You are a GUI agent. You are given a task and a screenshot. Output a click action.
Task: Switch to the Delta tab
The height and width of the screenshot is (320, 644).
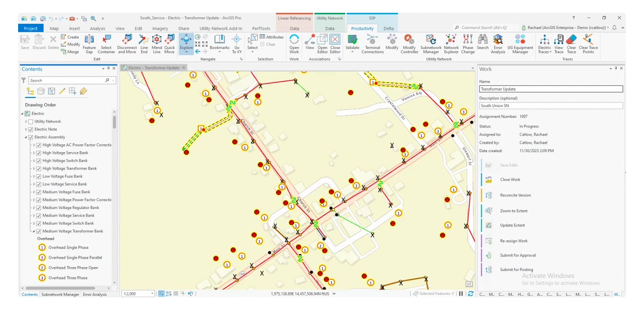coord(388,29)
